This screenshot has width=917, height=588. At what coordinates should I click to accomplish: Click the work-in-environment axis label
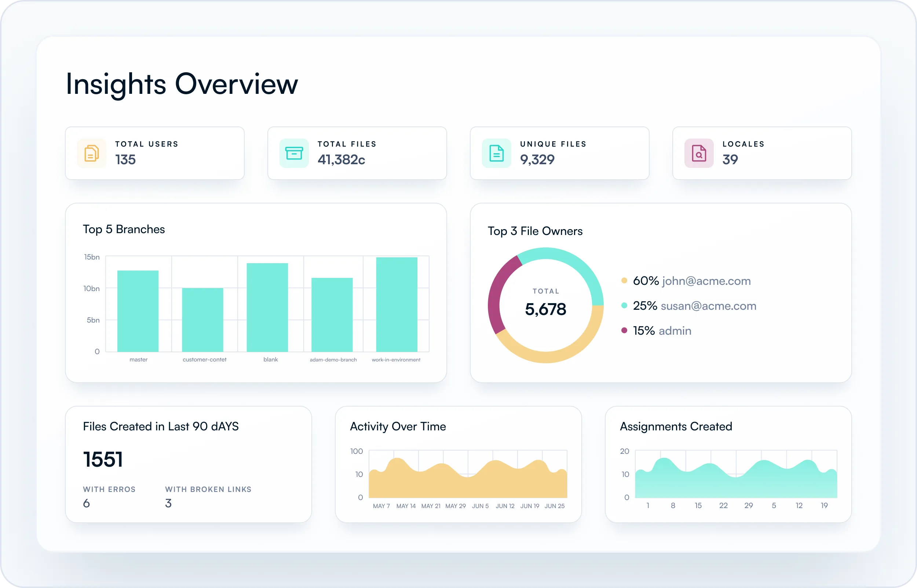point(396,360)
